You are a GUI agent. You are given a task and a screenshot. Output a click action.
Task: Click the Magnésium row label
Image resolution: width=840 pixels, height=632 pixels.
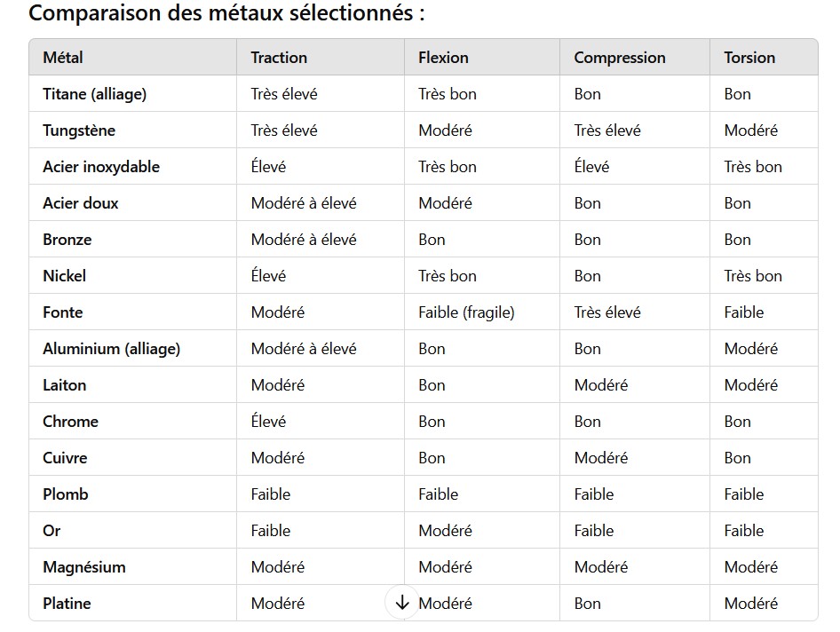pyautogui.click(x=83, y=567)
